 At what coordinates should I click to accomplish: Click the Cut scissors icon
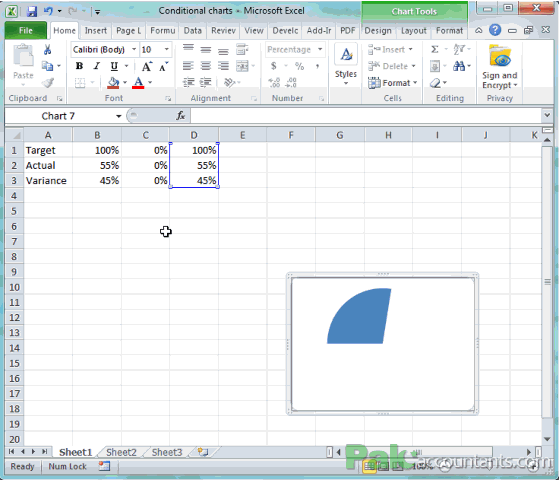tap(47, 50)
